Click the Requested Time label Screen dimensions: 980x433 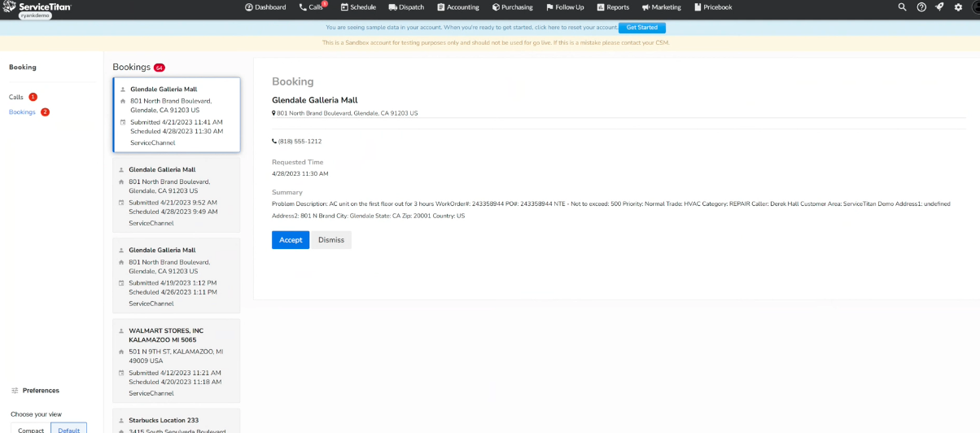point(297,162)
